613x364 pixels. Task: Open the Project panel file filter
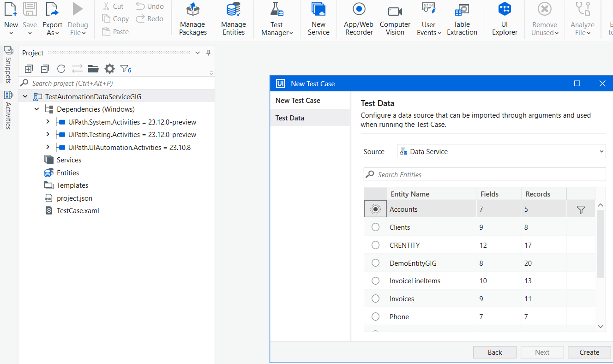[126, 69]
